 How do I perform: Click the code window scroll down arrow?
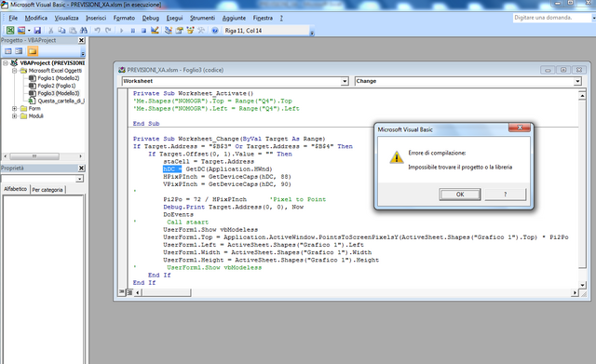point(582,285)
